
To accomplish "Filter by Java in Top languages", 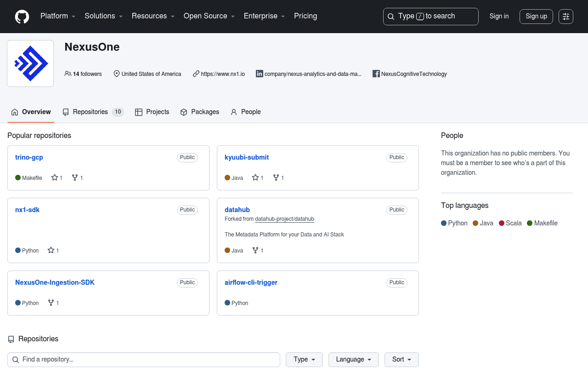I will click(483, 223).
